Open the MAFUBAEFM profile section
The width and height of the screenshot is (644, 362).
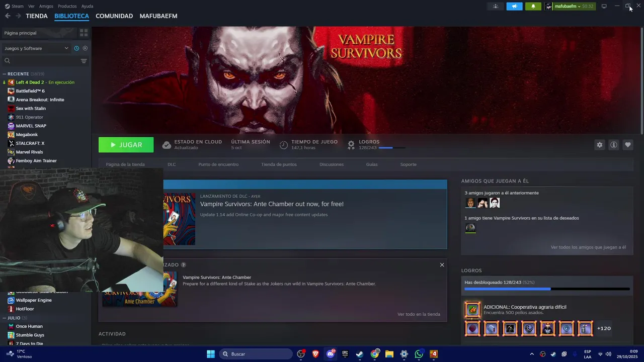pos(158,16)
